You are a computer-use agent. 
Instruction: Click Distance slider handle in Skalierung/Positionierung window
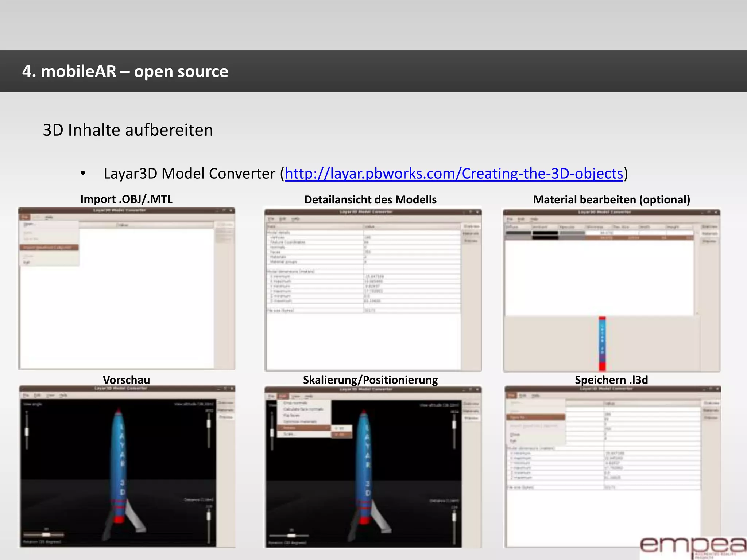pyautogui.click(x=454, y=517)
